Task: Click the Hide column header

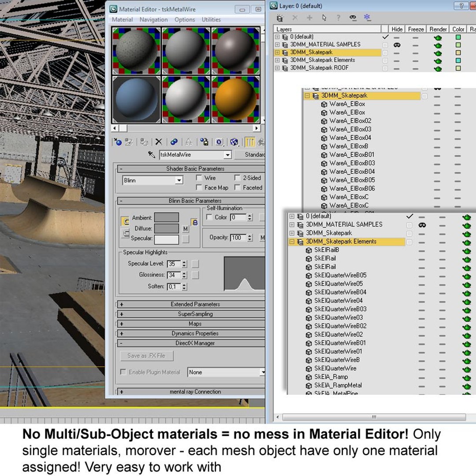Action: [397, 29]
